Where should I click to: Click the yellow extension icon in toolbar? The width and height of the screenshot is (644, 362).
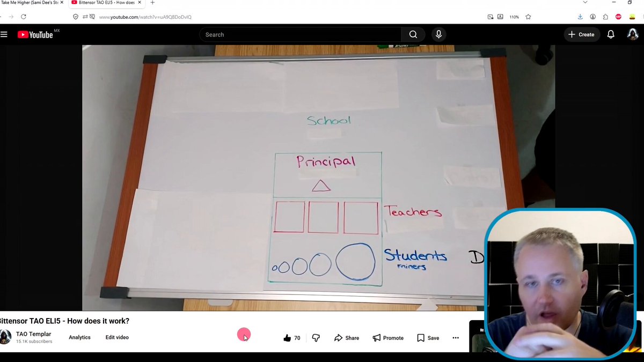tap(631, 17)
